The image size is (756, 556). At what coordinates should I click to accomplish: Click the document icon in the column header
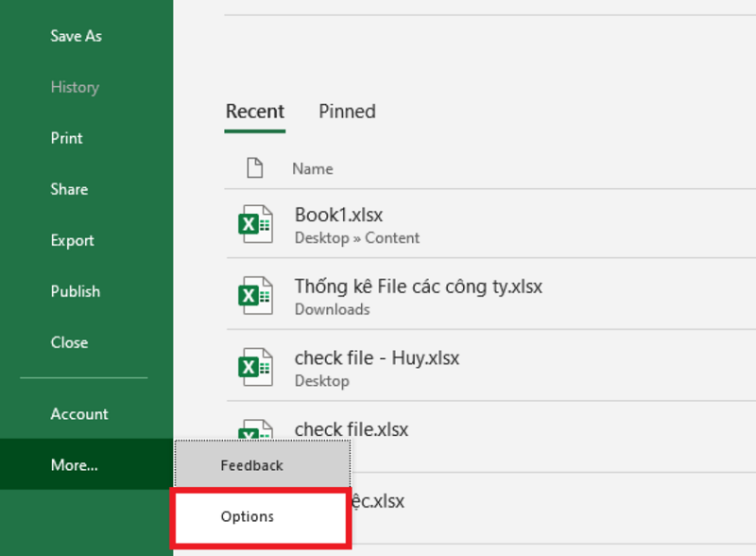pyautogui.click(x=253, y=168)
